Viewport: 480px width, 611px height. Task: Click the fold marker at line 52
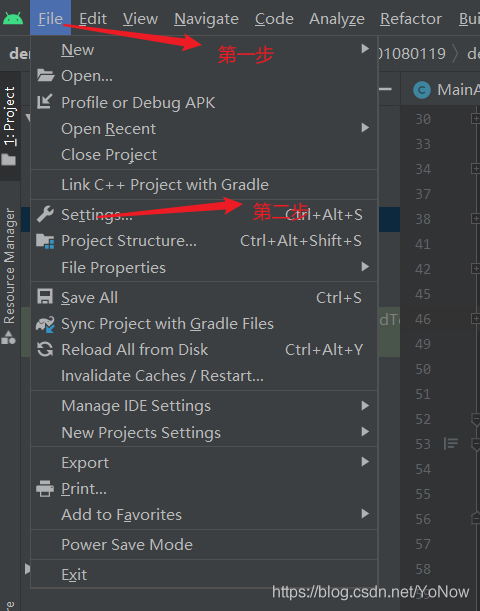(x=476, y=420)
